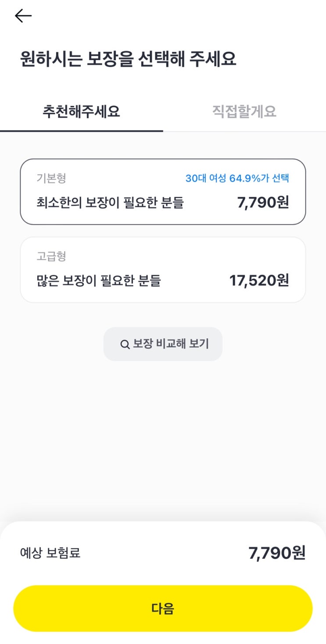The image size is (326, 644).
Task: Tap the 7,790원 price in 기본형 card
Action: tap(263, 203)
